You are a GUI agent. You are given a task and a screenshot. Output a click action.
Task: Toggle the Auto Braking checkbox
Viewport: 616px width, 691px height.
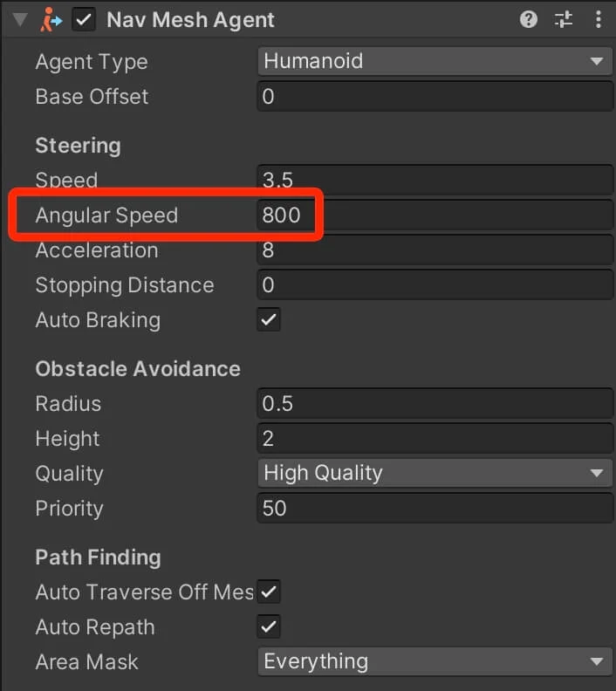(269, 319)
